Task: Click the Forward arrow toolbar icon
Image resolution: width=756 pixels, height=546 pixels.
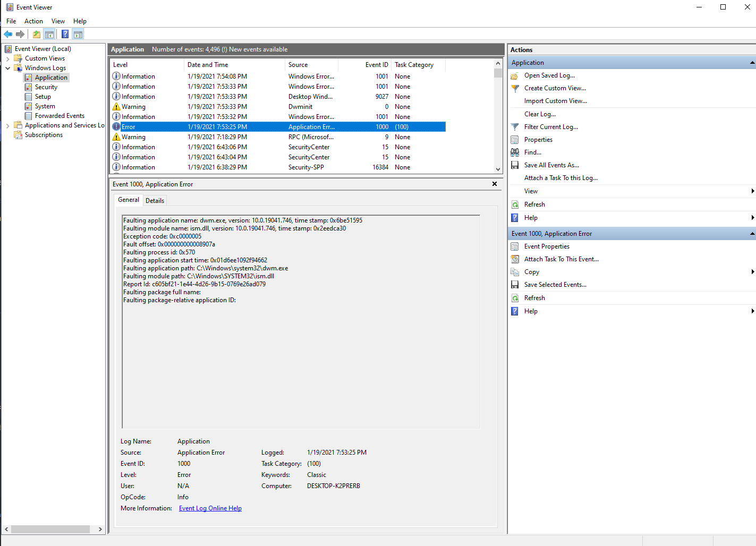Action: 20,34
